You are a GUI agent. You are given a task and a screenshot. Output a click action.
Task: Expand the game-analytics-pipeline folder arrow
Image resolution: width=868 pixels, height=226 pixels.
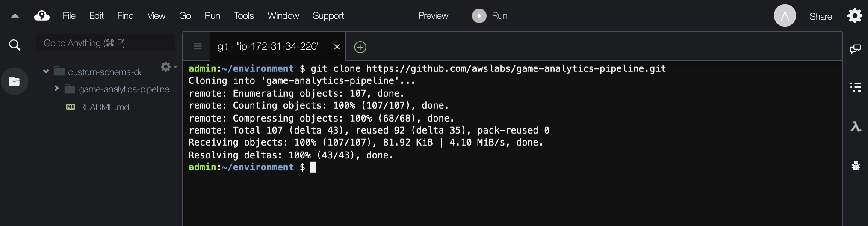[x=56, y=88]
